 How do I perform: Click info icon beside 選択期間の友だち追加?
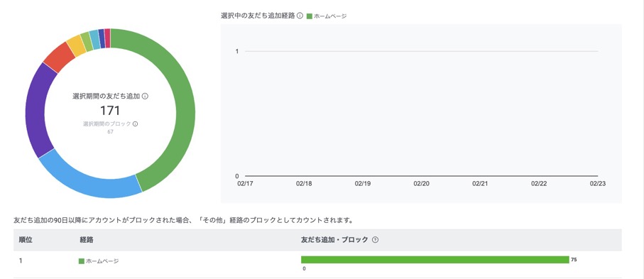145,96
